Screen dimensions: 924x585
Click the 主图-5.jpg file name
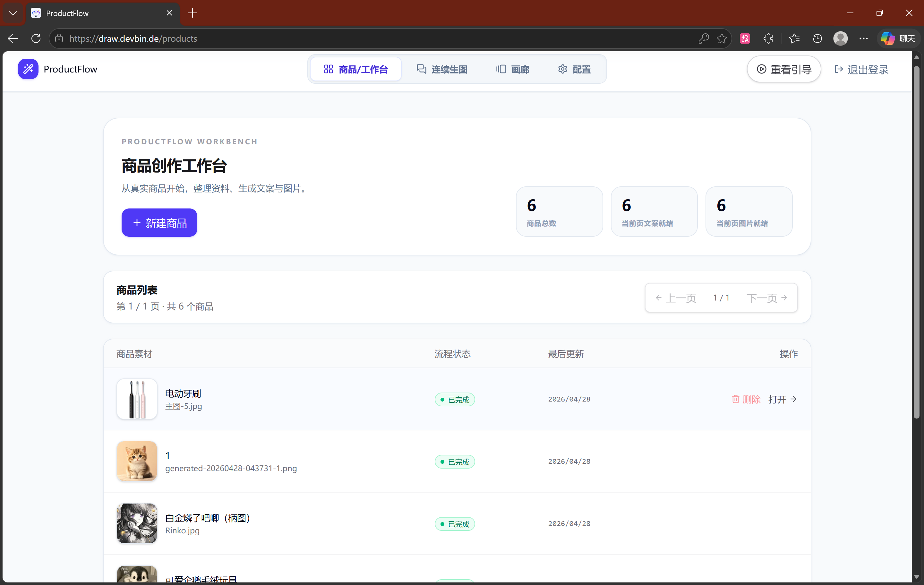point(184,406)
